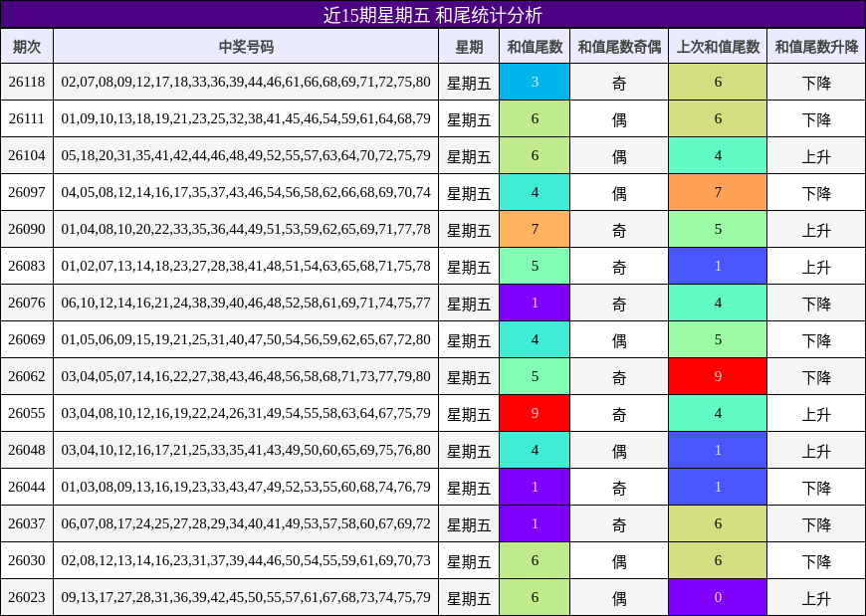The height and width of the screenshot is (616, 866).
Task: Click winning numbers of period 26090
Action: [x=246, y=229]
